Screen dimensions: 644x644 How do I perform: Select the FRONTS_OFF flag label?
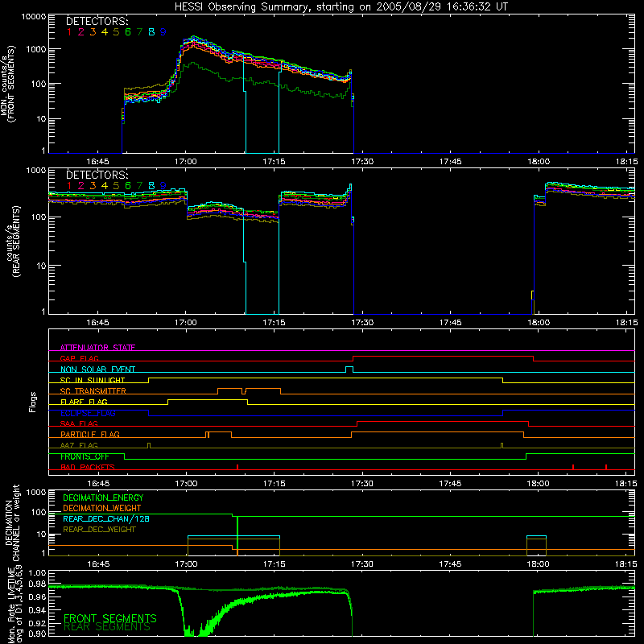pos(85,456)
